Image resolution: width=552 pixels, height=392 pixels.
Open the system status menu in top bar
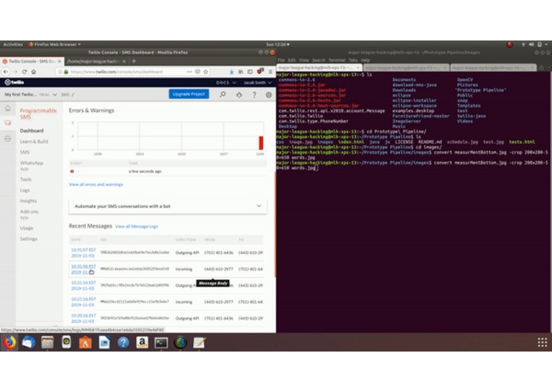[535, 44]
